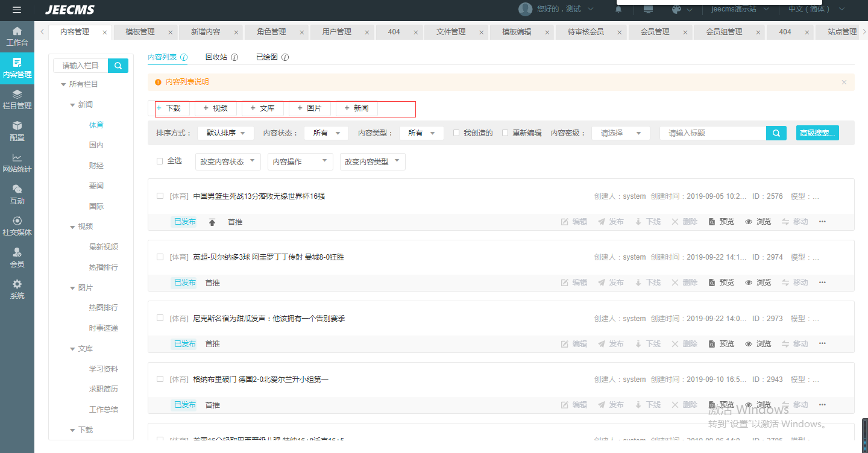Open 网站统计 statistics in sidebar
Viewport: 868px width, 453px height.
17,163
